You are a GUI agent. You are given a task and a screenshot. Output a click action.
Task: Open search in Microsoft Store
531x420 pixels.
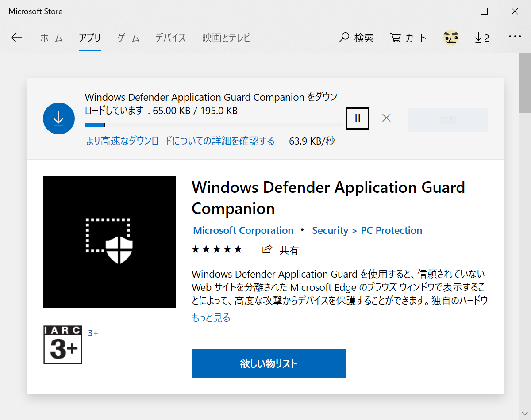(356, 38)
